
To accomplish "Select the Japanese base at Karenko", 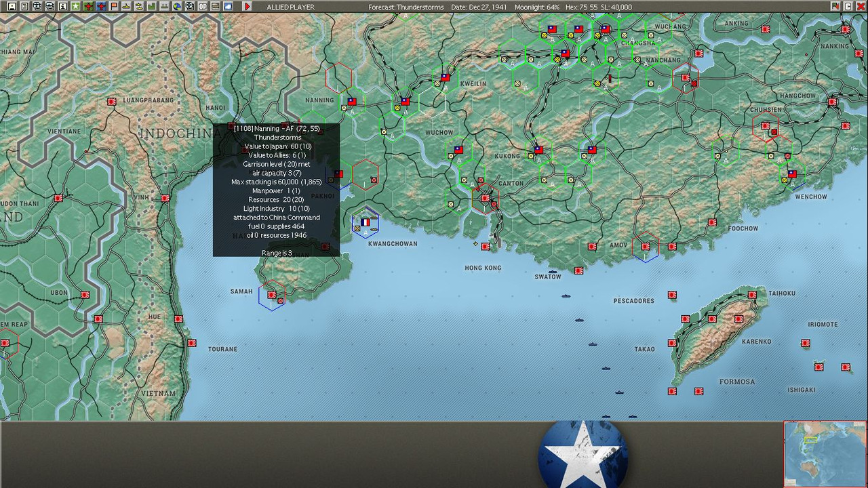I will [738, 319].
